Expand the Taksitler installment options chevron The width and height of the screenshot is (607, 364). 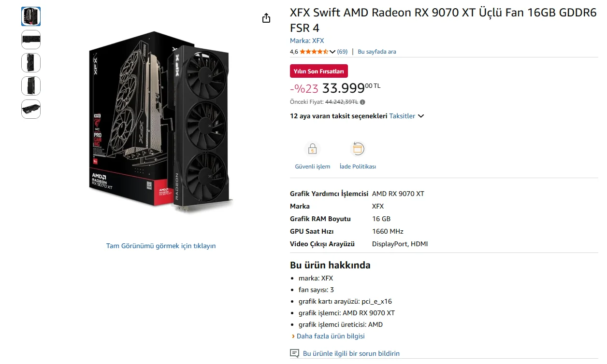point(421,116)
